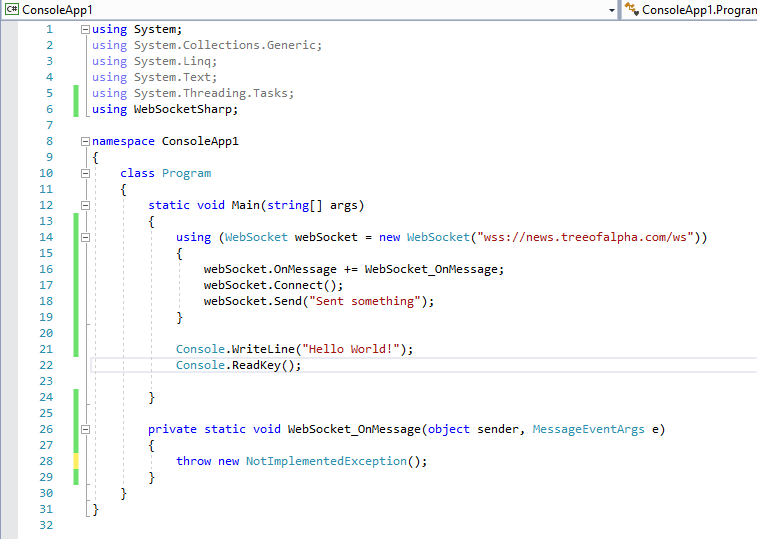Viewport: 757px width, 539px height.
Task: Click 'NotImplementedException' on line 28
Action: pyautogui.click(x=326, y=461)
